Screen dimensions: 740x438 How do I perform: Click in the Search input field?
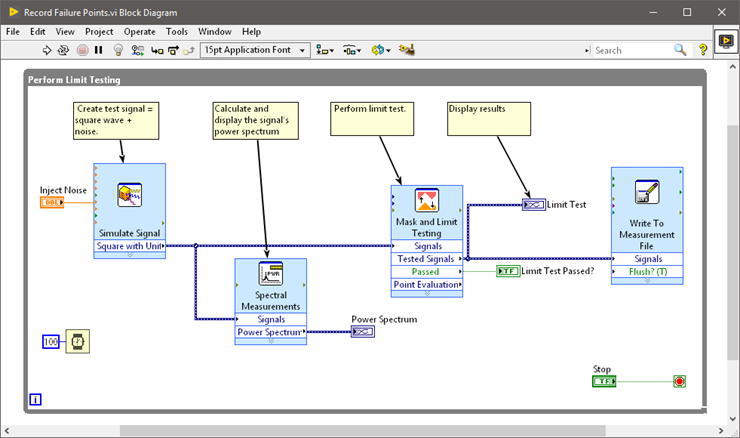pos(630,49)
